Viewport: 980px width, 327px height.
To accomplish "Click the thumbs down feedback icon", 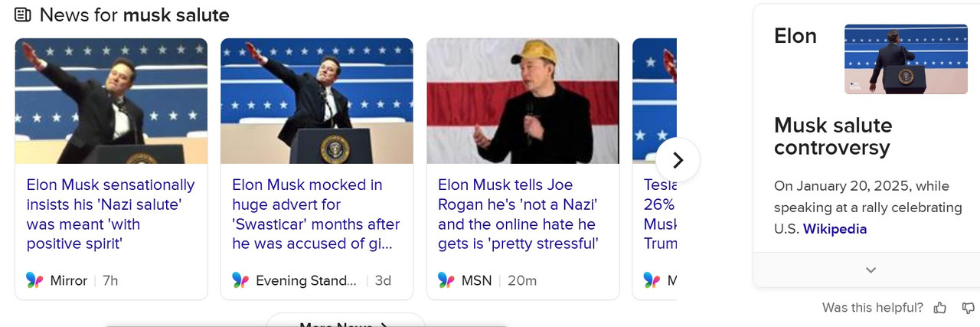I will pos(968,308).
